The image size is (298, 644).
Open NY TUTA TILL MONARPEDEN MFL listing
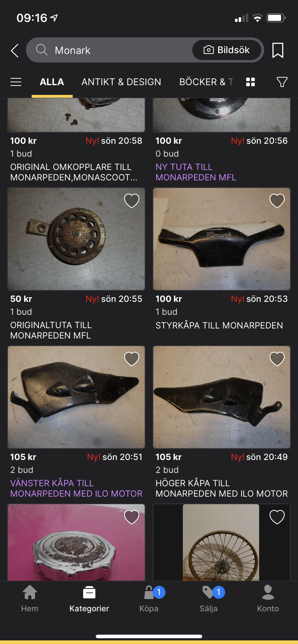(196, 172)
